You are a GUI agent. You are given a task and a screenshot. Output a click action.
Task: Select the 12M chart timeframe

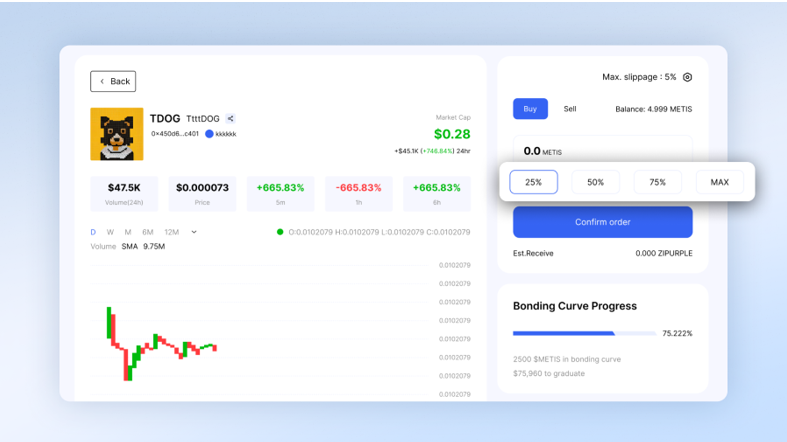point(171,232)
